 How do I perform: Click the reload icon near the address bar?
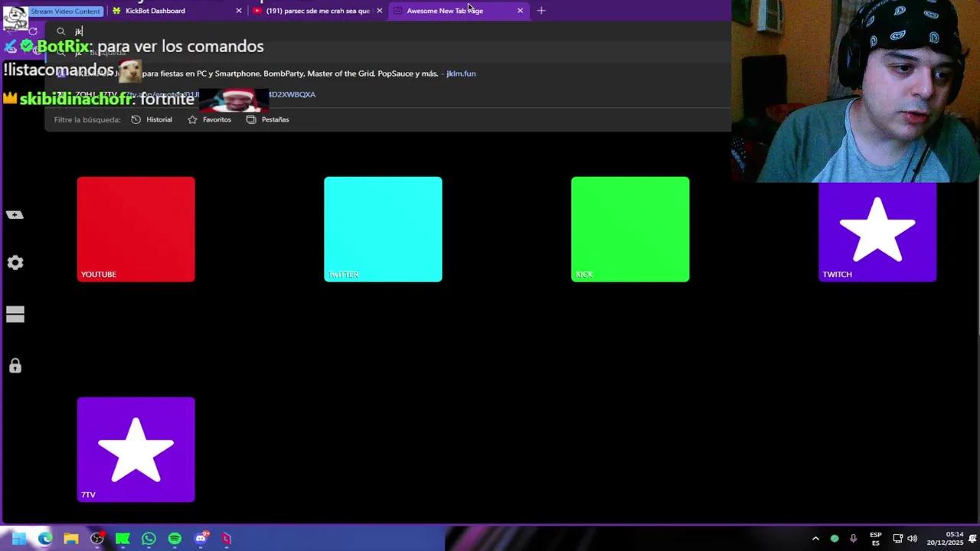tap(33, 31)
